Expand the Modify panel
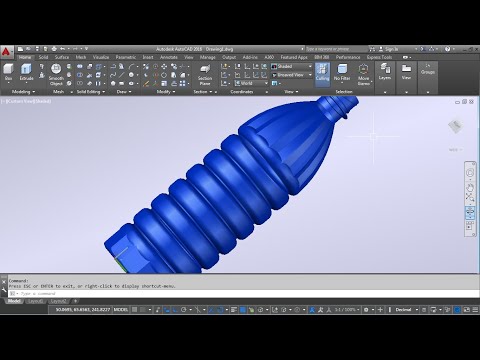Screen dimensions: 480x360 coord(166,91)
